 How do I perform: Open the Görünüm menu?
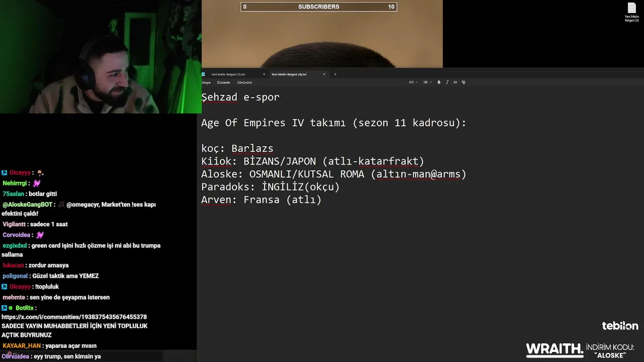click(245, 82)
